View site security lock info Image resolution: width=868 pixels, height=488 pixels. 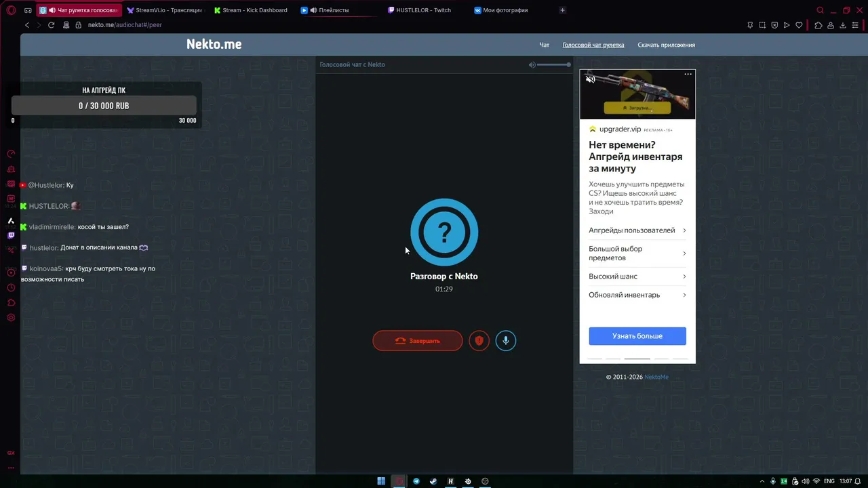pyautogui.click(x=78, y=25)
